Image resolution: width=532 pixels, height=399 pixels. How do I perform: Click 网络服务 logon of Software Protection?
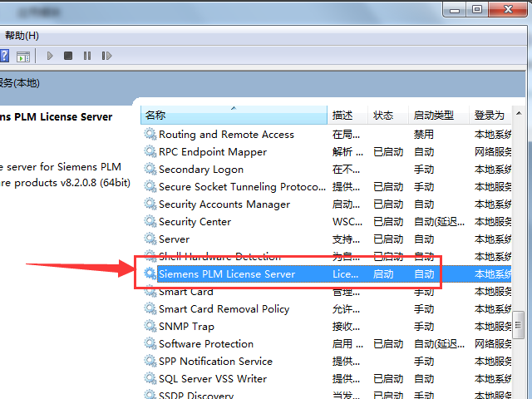tap(493, 343)
